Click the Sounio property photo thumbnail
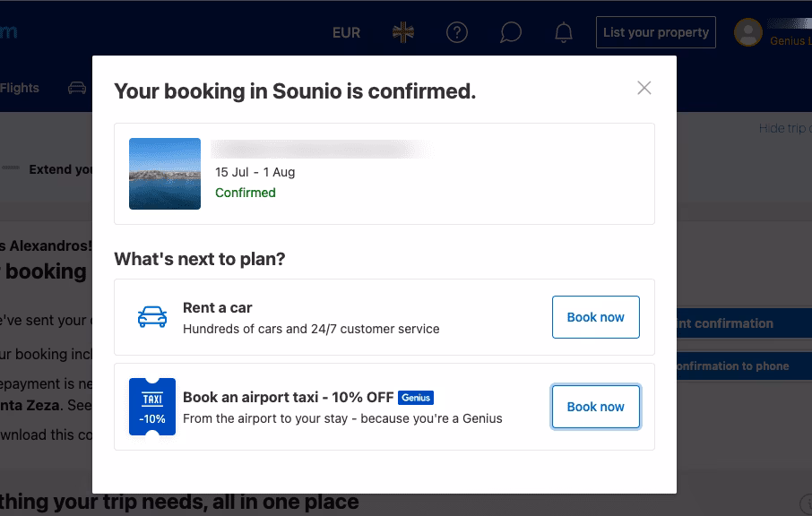The width and height of the screenshot is (812, 516). tap(164, 172)
